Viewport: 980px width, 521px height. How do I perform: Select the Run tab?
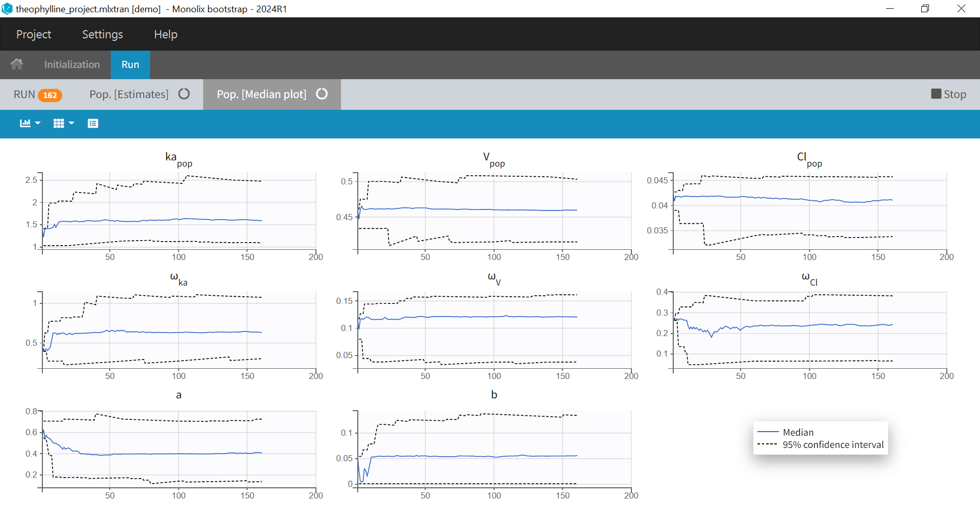coord(130,64)
